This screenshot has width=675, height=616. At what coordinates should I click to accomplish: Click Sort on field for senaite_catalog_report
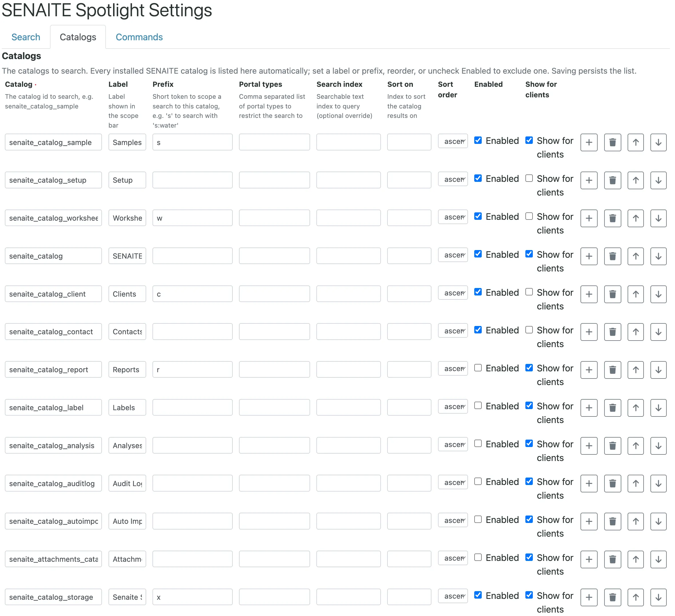(409, 370)
